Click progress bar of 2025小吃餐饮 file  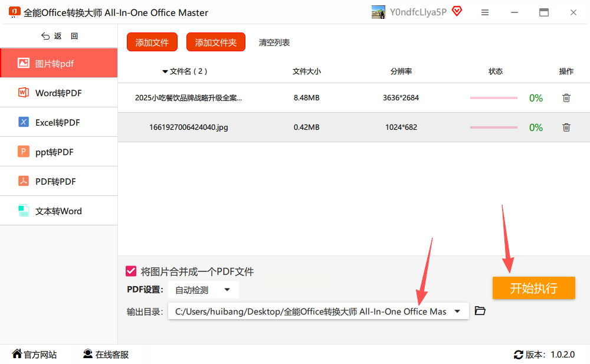click(494, 98)
